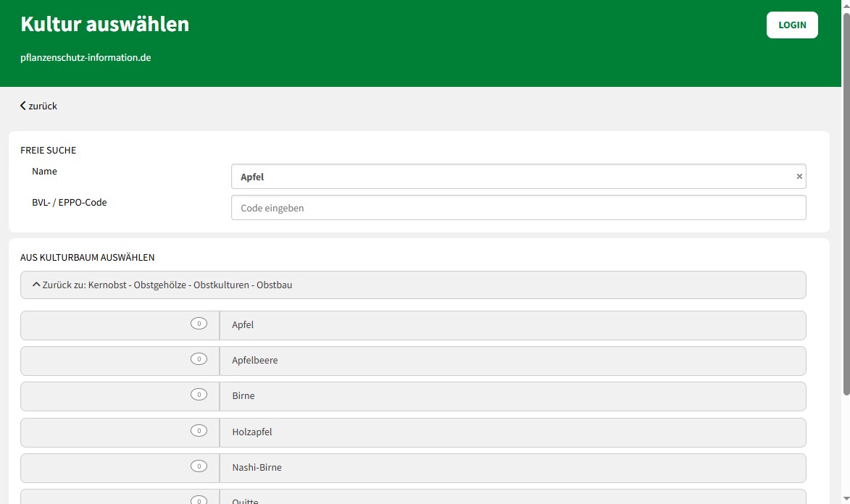Screen dimensions: 850x504
Task: Pick Holzapfel in the culture list
Action: (x=512, y=432)
